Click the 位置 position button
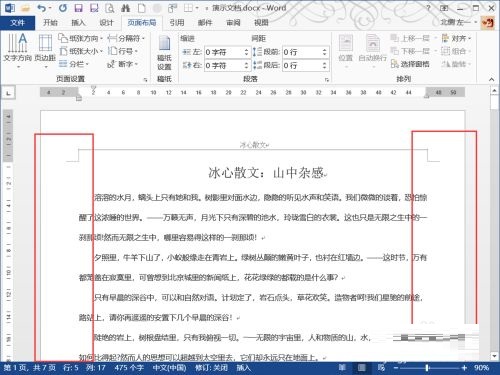The image size is (500, 375). click(346, 50)
